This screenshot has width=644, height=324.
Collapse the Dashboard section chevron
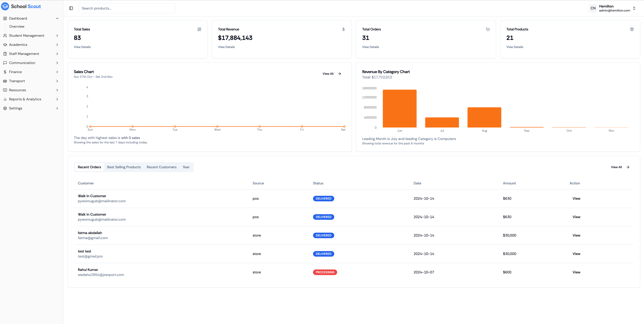pos(57,18)
